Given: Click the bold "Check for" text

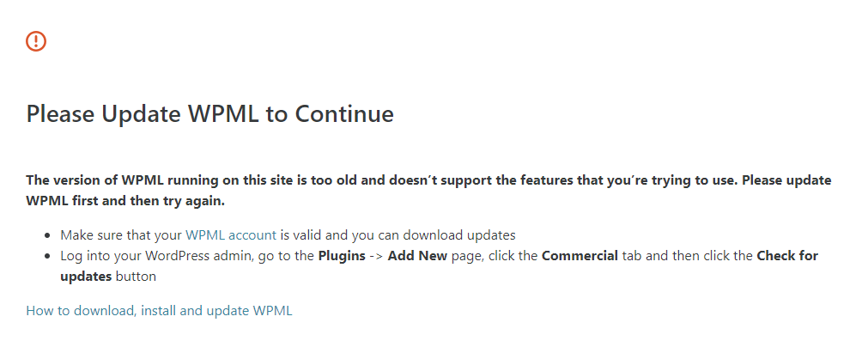Looking at the screenshot, I should tap(786, 256).
